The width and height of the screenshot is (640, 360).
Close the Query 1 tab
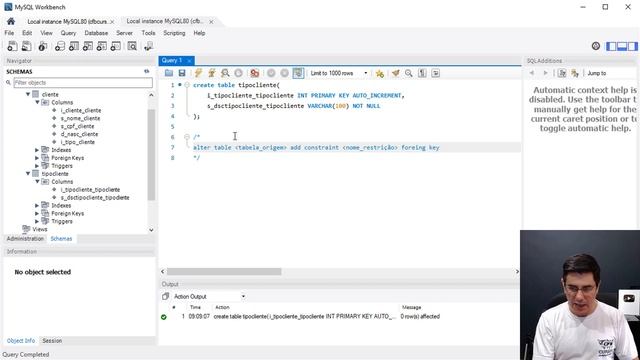(189, 61)
